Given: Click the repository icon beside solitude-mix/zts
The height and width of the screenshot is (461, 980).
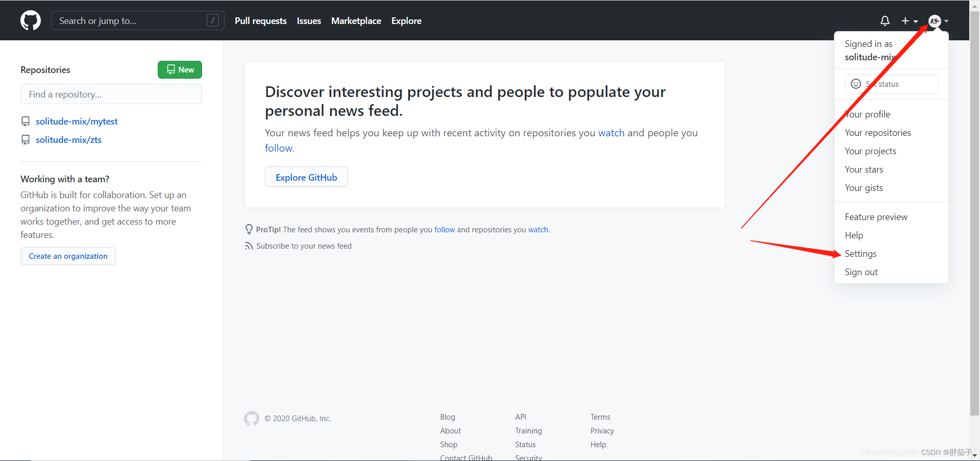Looking at the screenshot, I should click(26, 140).
